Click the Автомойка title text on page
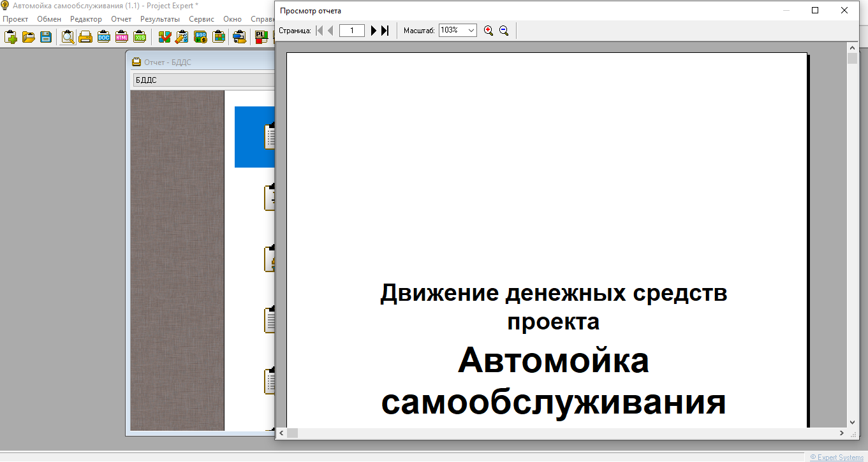 point(554,360)
